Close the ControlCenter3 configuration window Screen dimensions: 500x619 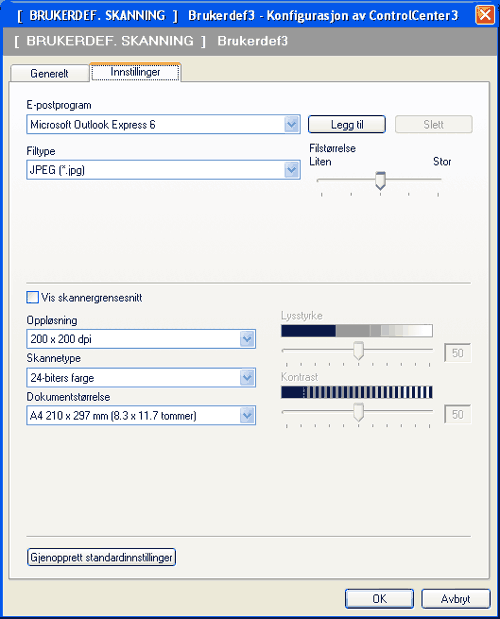pyautogui.click(x=485, y=15)
